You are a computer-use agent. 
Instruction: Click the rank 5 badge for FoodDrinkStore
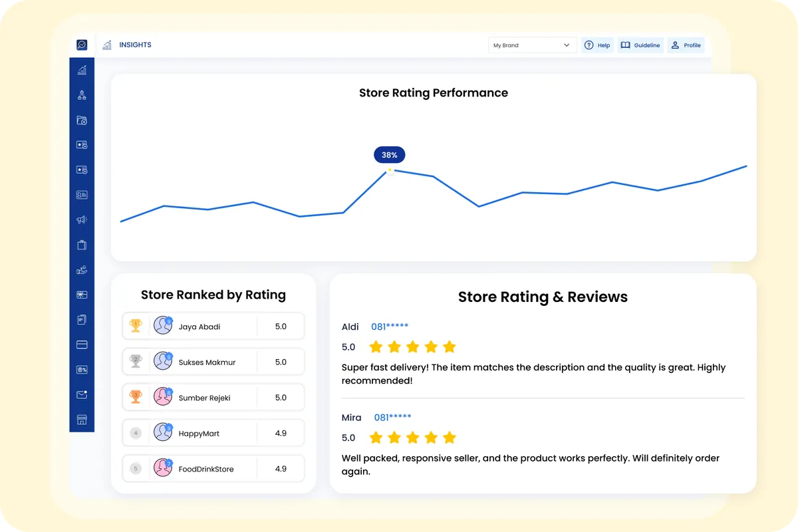tap(136, 468)
